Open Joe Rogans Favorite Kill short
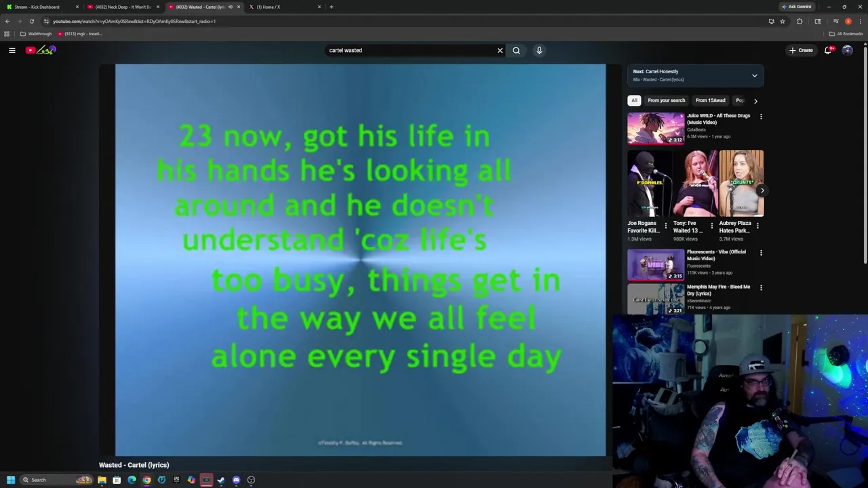The image size is (868, 488). (649, 183)
